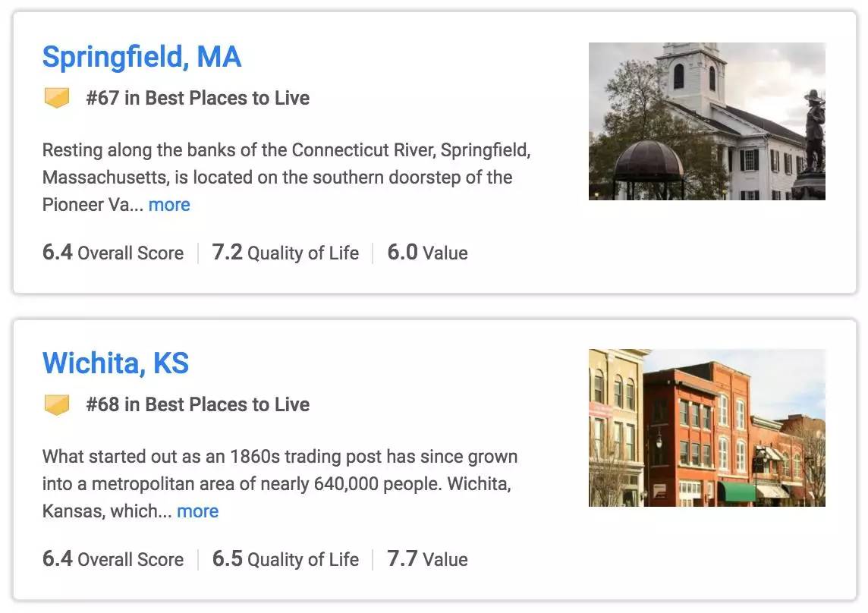Screen dimensions: 868x613
Task: Click the Springfield description paragraph
Action: point(286,178)
